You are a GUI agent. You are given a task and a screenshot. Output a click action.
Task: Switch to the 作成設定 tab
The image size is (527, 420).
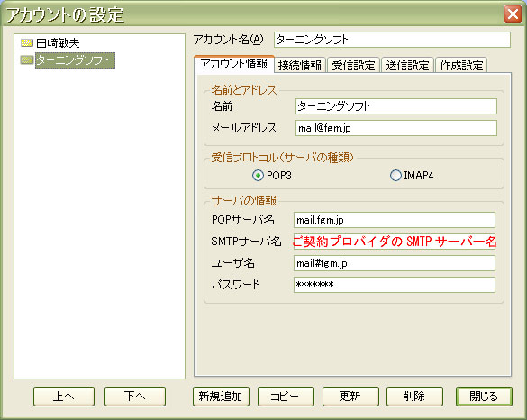click(461, 65)
